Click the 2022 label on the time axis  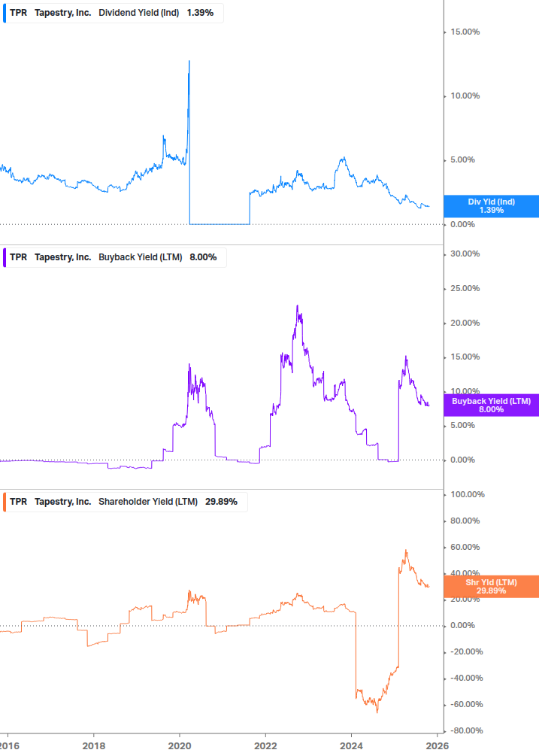point(265,745)
